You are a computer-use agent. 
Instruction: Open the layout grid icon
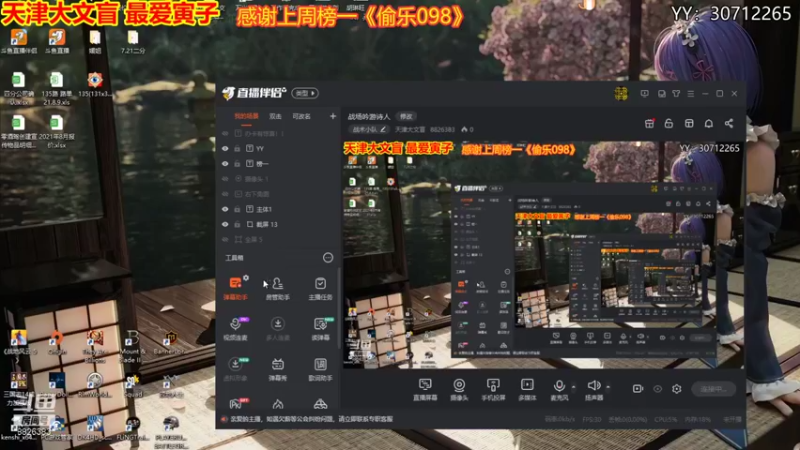pos(689,123)
